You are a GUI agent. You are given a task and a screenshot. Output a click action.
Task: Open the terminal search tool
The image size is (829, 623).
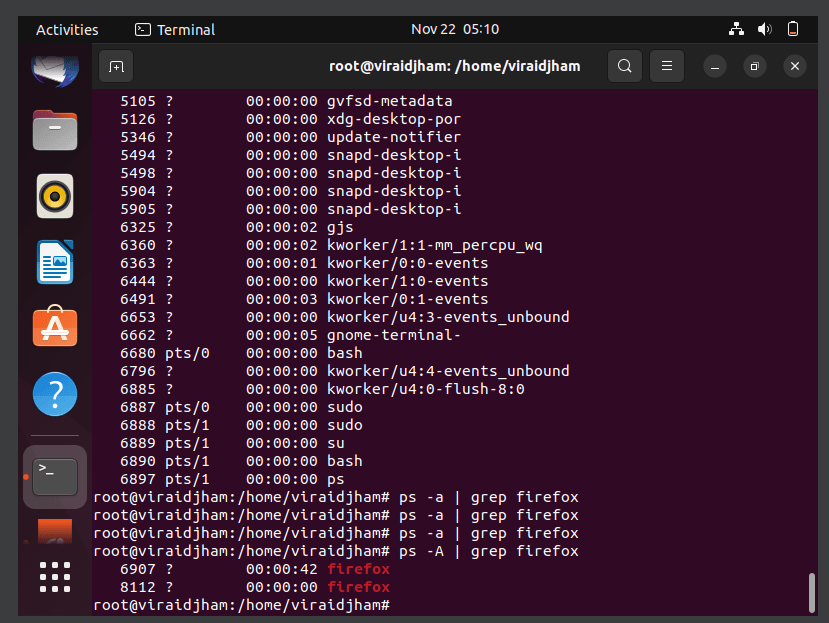pos(624,66)
